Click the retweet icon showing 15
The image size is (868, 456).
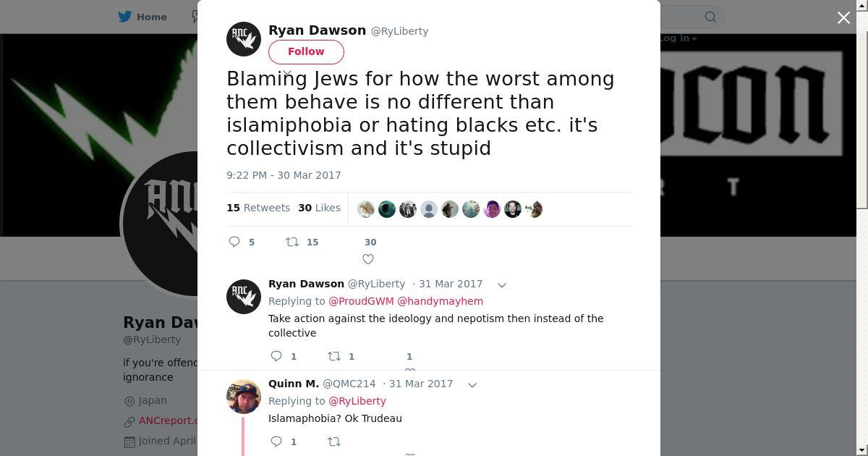(292, 242)
